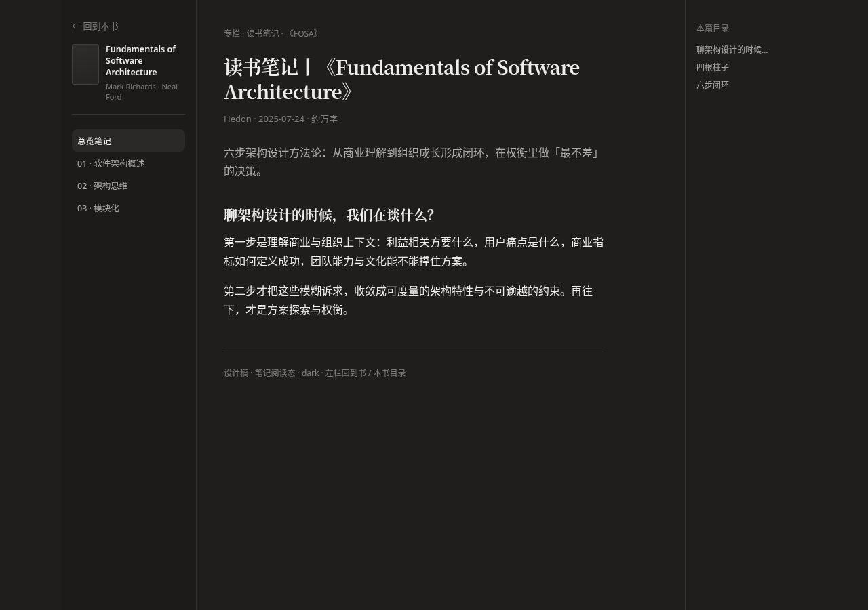Viewport: 868px width, 610px height.
Task: Select the 总览笔记 sidebar item
Action: [x=128, y=141]
